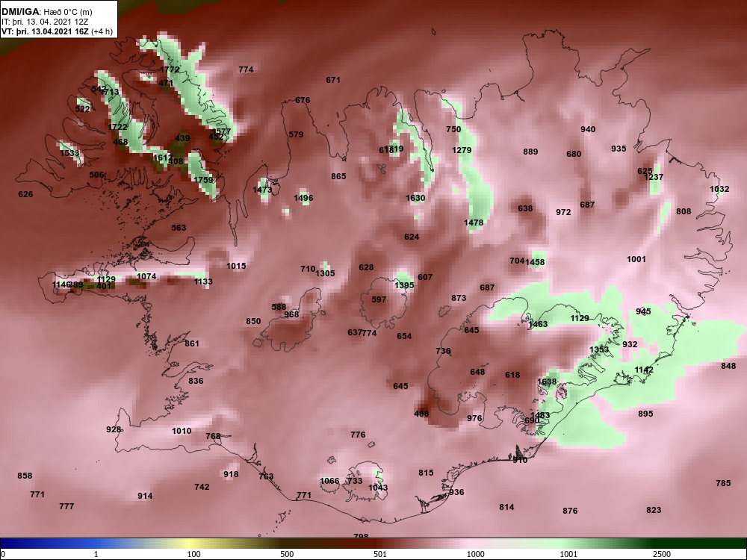Click the map value 1032
Screen dimensions: 747x560
719,189
